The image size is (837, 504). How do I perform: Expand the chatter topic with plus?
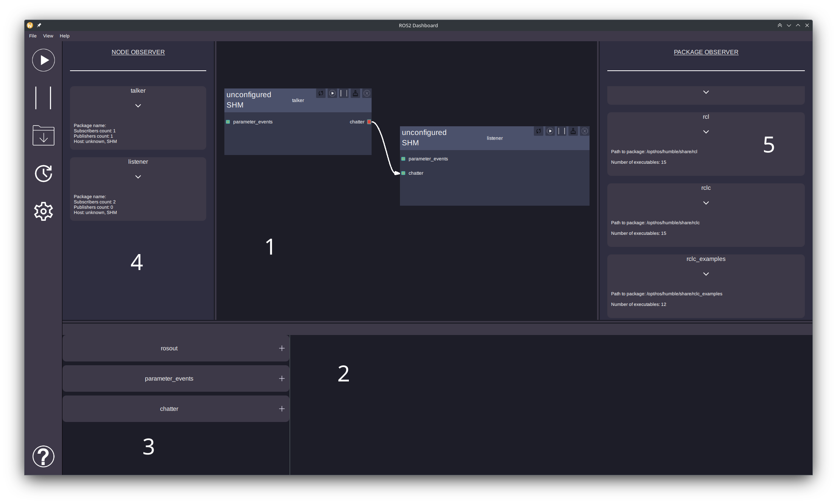click(282, 409)
